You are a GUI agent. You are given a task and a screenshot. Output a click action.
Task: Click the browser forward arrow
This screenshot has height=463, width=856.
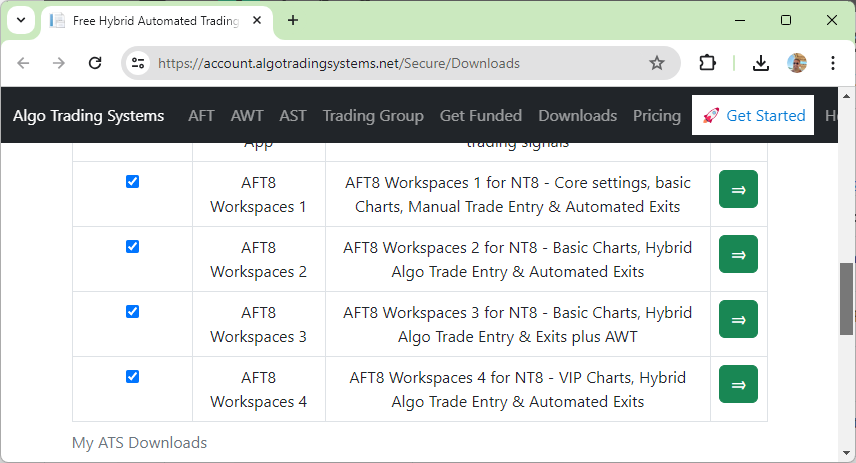58,63
